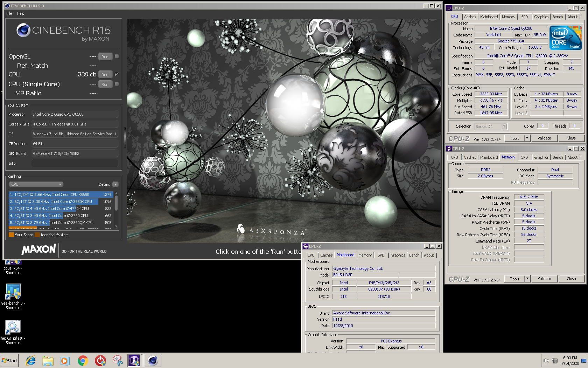The image size is (588, 368).
Task: Click the Processor field Intel Core 2 Quad
Action: point(75,114)
